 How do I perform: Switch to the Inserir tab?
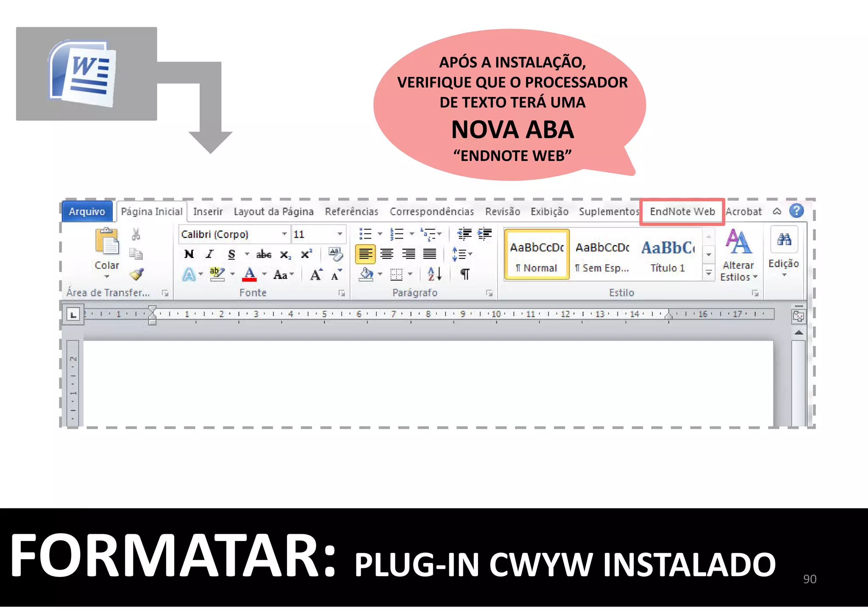(x=208, y=211)
